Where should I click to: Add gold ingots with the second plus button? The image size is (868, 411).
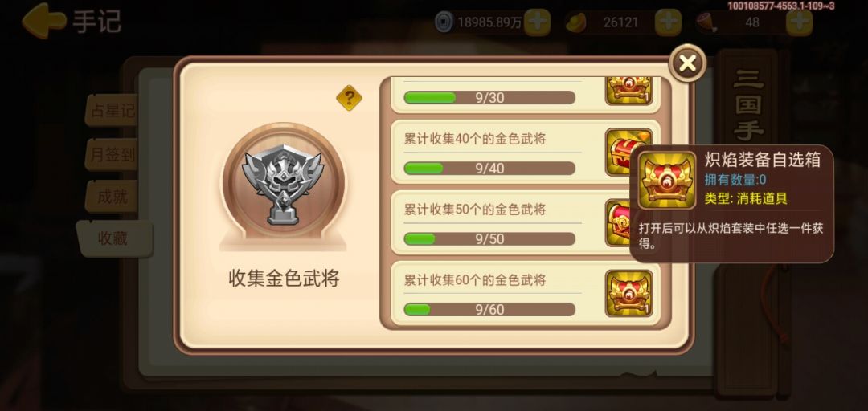668,22
